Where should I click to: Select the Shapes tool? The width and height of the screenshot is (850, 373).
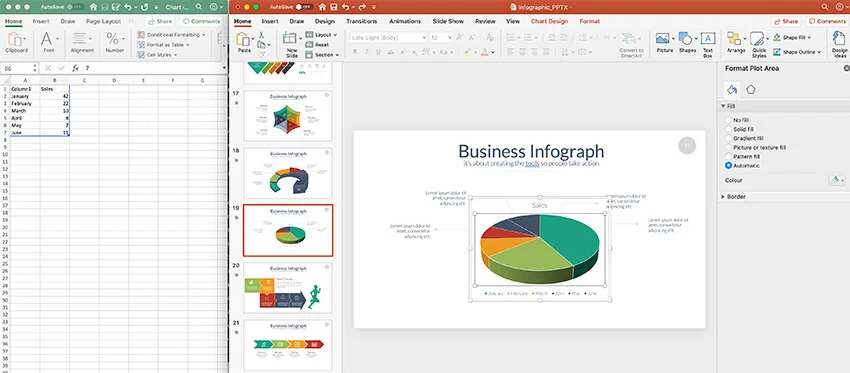(x=686, y=39)
